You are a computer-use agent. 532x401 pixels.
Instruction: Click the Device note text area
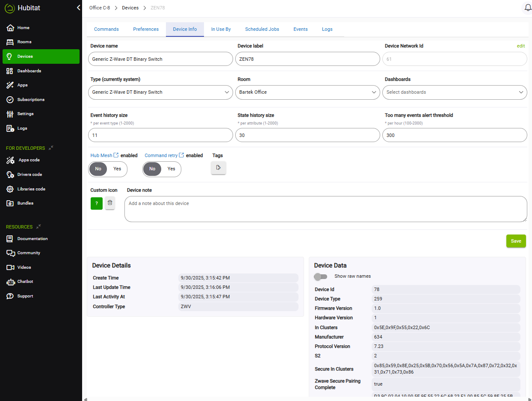point(325,209)
